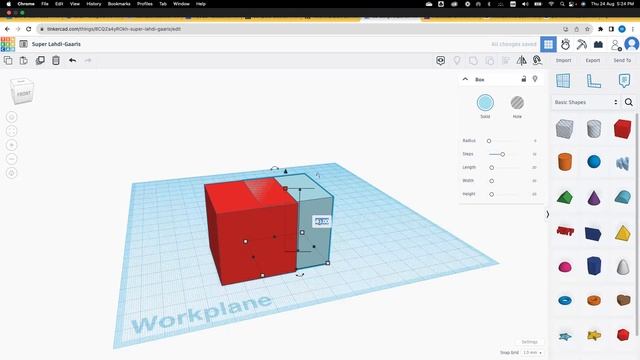Open the Snap Grid dropdown
Viewport: 640px width, 360px height.
(533, 353)
